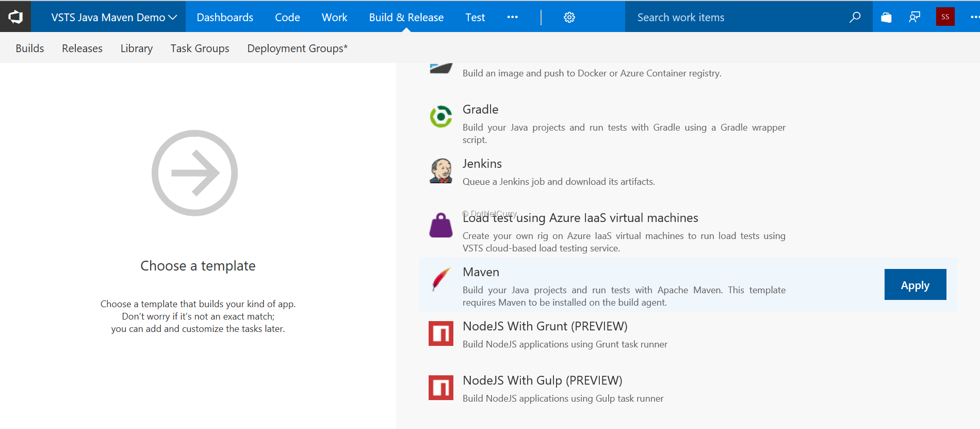The width and height of the screenshot is (980, 429).
Task: Click the search magnifier icon
Action: tap(855, 18)
